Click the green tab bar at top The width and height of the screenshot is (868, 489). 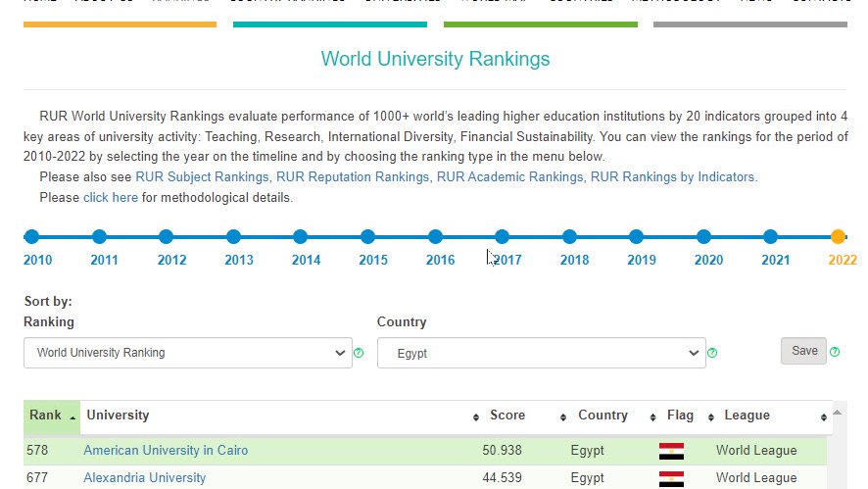tap(540, 24)
